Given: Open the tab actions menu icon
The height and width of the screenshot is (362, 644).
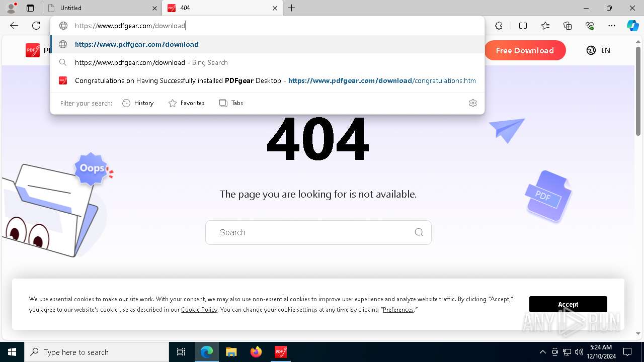Looking at the screenshot, I should coord(30,8).
